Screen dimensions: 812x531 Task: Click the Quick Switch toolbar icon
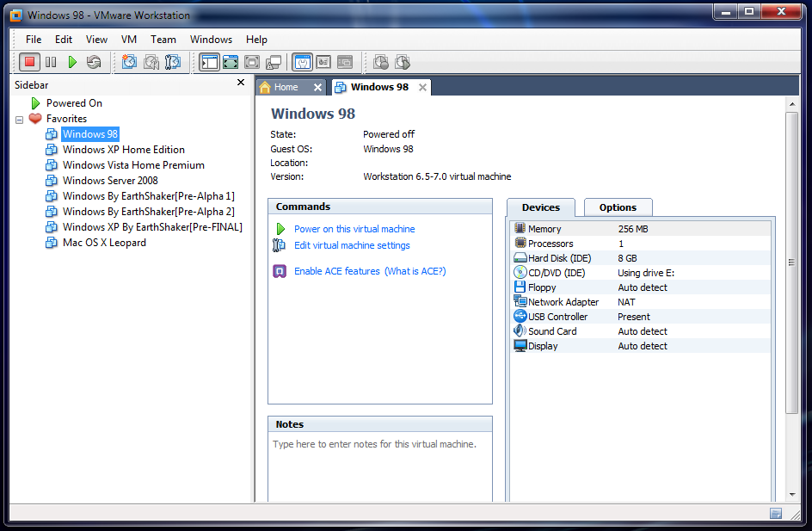point(231,62)
